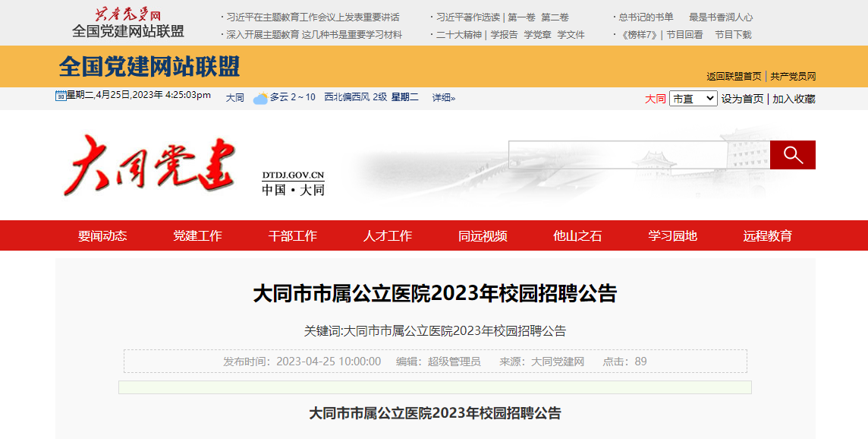Click the cloudy weather icon

coord(260,98)
